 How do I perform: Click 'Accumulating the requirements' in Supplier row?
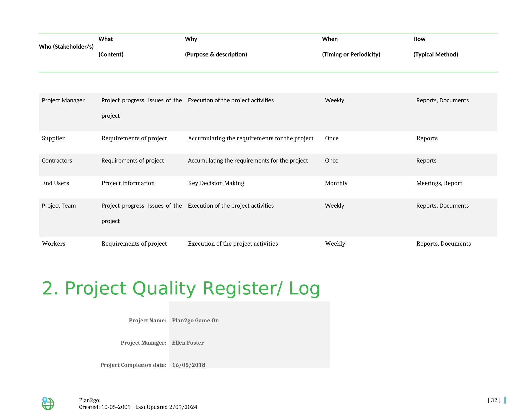pos(251,138)
